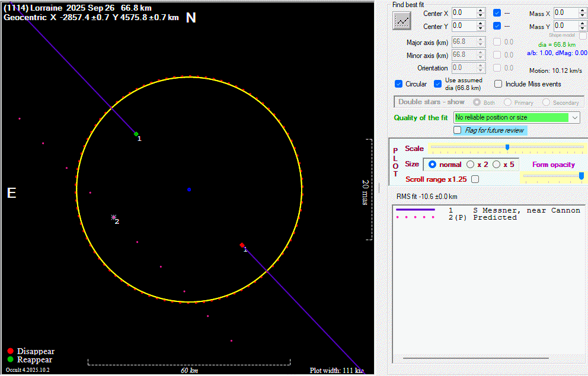Image resolution: width=588 pixels, height=376 pixels.
Task: Increase the Center X value with up arrow
Action: point(481,10)
